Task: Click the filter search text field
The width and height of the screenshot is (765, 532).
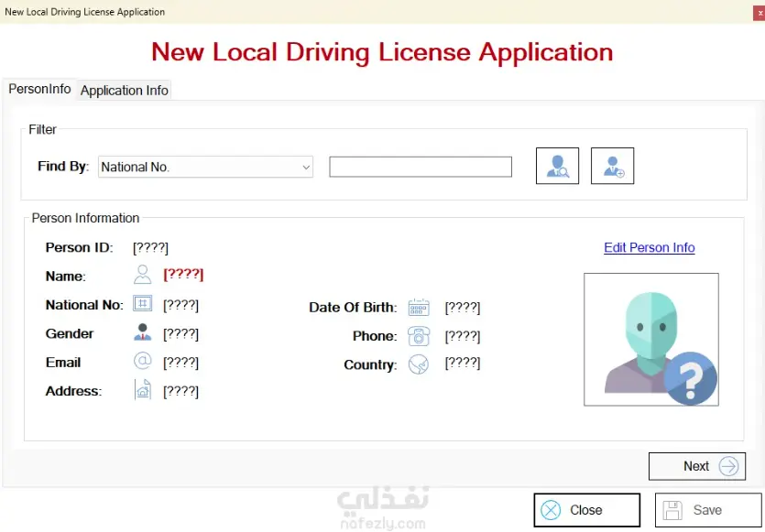Action: click(x=421, y=167)
